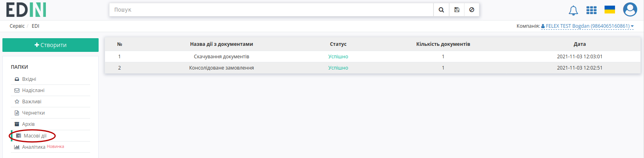This screenshot has height=158, width=644.
Task: Open the Скачування документів row
Action: [373, 57]
